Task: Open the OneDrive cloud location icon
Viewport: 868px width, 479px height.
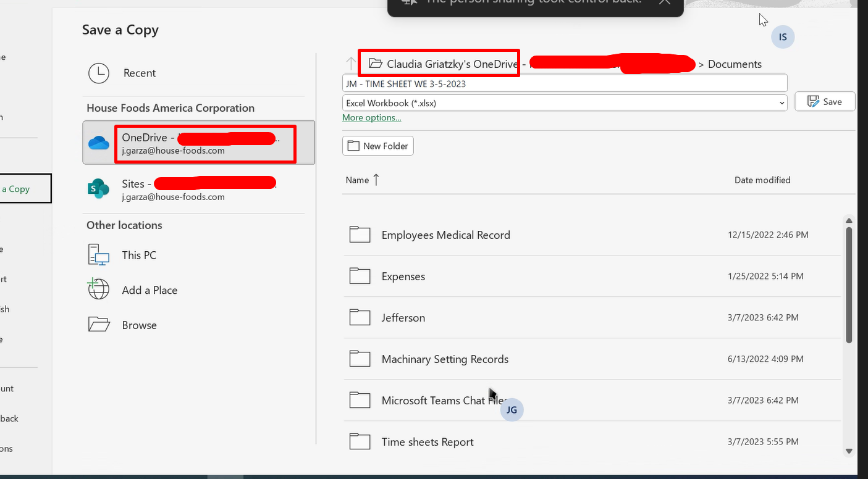Action: 99,141
